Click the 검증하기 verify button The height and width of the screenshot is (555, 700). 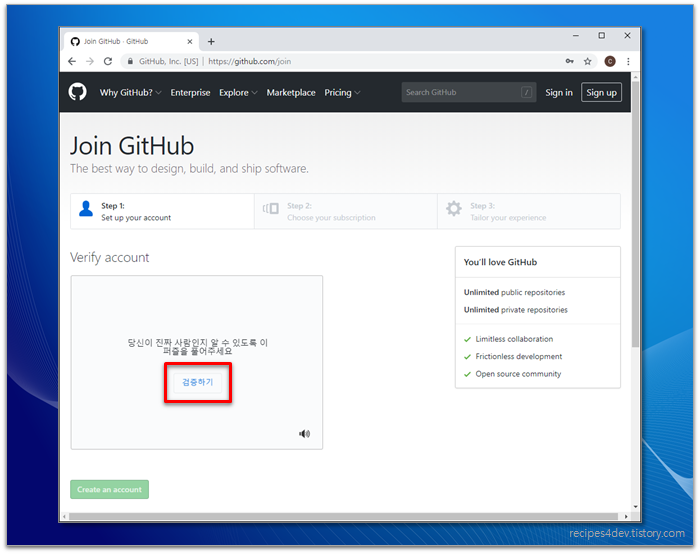tap(197, 382)
